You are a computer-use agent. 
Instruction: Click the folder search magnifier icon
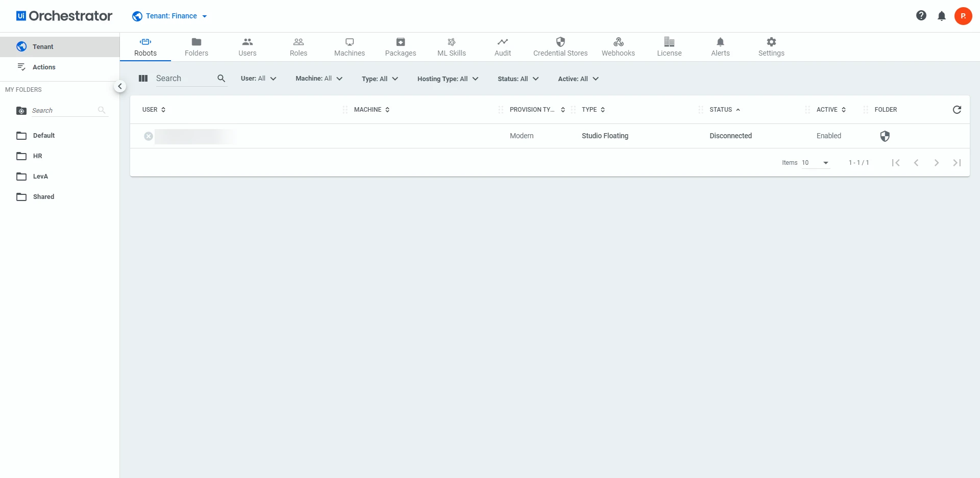[x=102, y=110]
